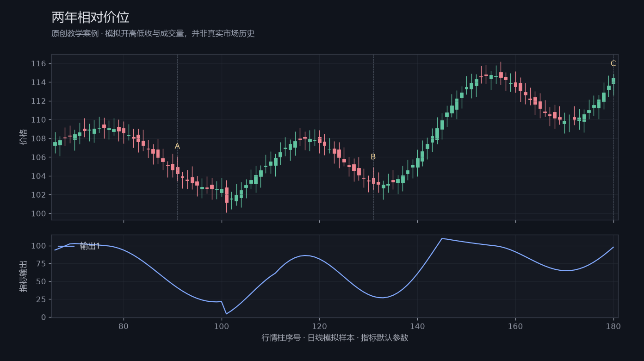This screenshot has width=644, height=361.
Task: Click bar-number axis tick "180"
Action: pos(613,326)
